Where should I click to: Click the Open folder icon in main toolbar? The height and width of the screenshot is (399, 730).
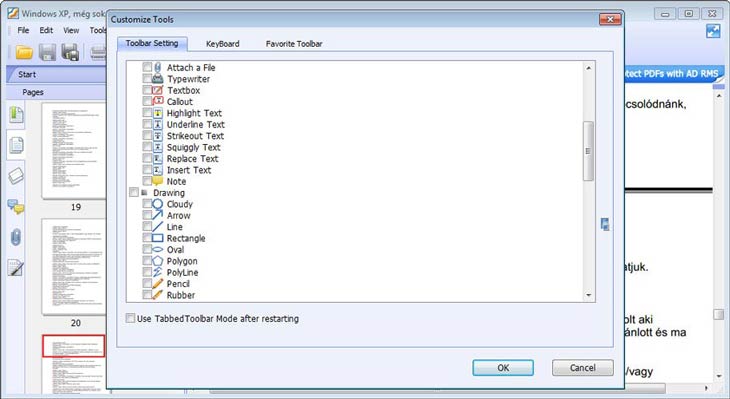(24, 52)
